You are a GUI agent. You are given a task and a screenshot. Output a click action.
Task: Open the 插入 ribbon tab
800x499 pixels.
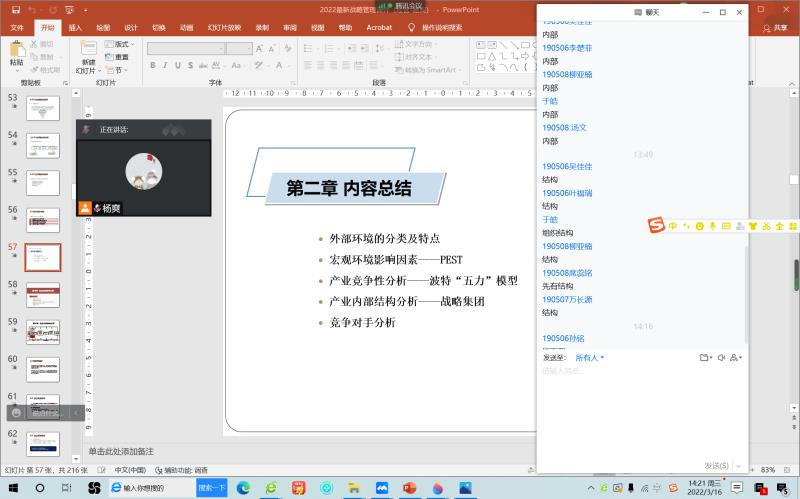tap(76, 27)
